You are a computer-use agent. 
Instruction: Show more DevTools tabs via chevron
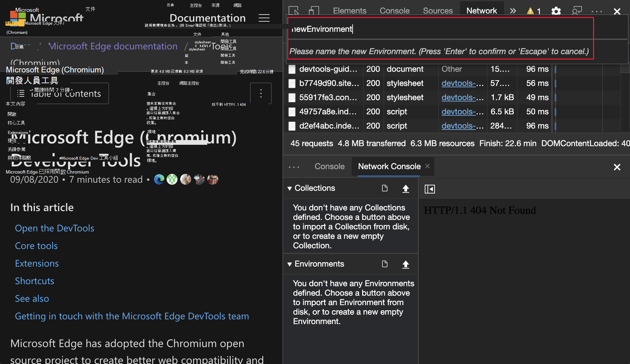click(513, 11)
